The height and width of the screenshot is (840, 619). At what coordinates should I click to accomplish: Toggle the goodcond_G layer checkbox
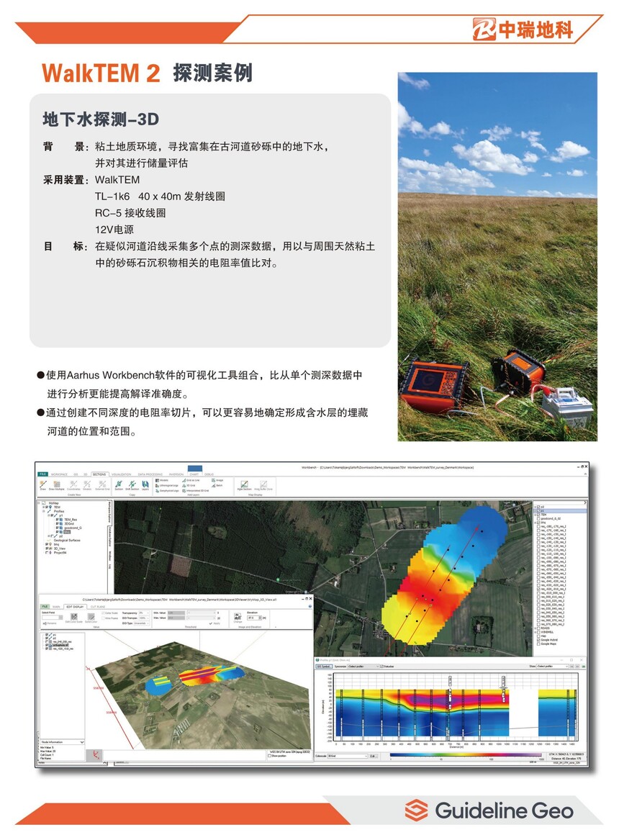58,528
